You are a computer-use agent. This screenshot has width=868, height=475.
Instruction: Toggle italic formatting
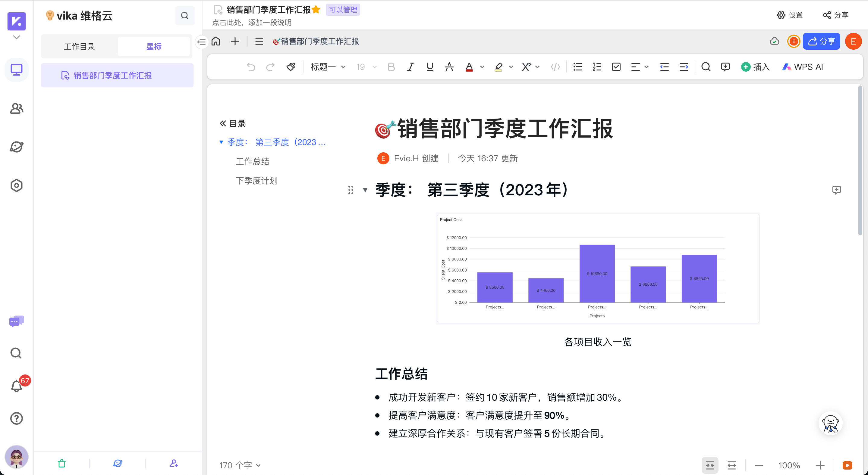pos(410,67)
